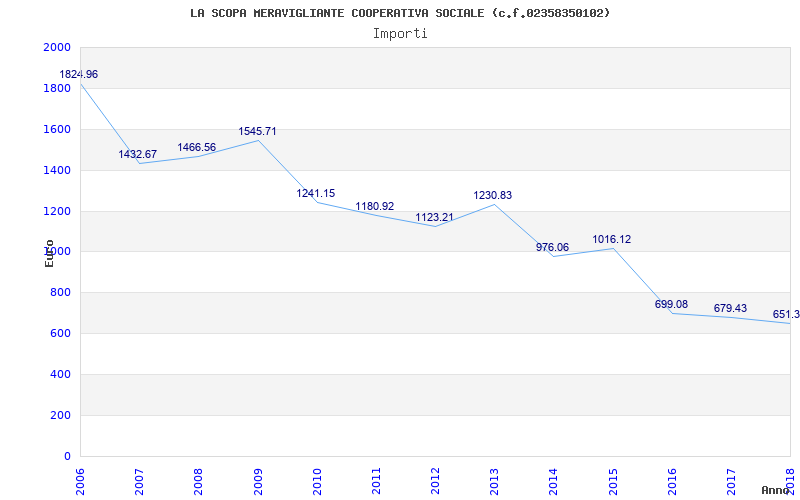800x500 pixels.
Task: Click y-axis tick label 2000
Action: [57, 47]
